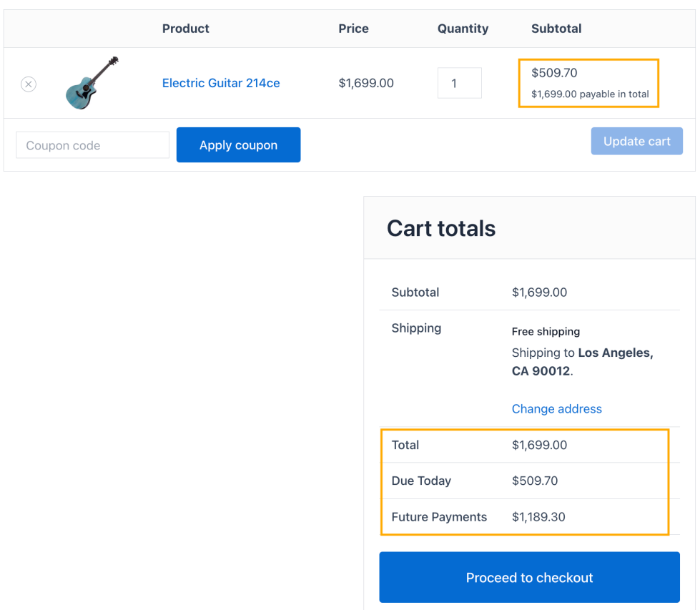Click the Quantity column header

tap(463, 29)
